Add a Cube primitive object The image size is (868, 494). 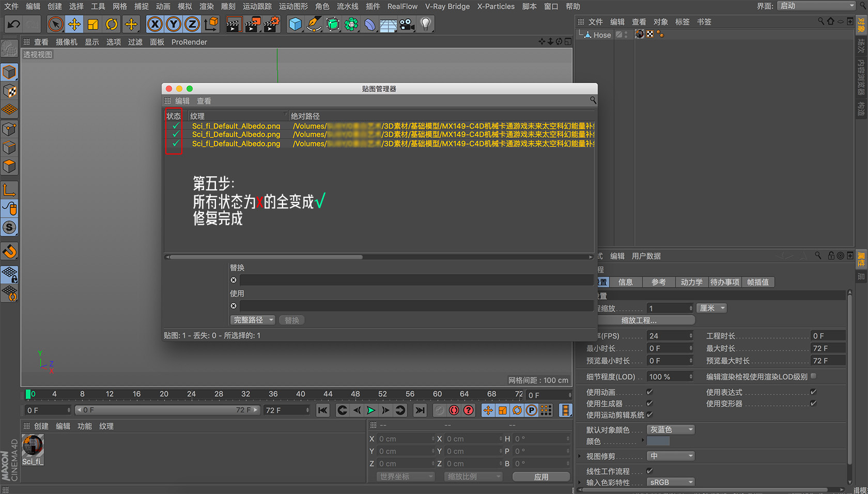(x=295, y=24)
